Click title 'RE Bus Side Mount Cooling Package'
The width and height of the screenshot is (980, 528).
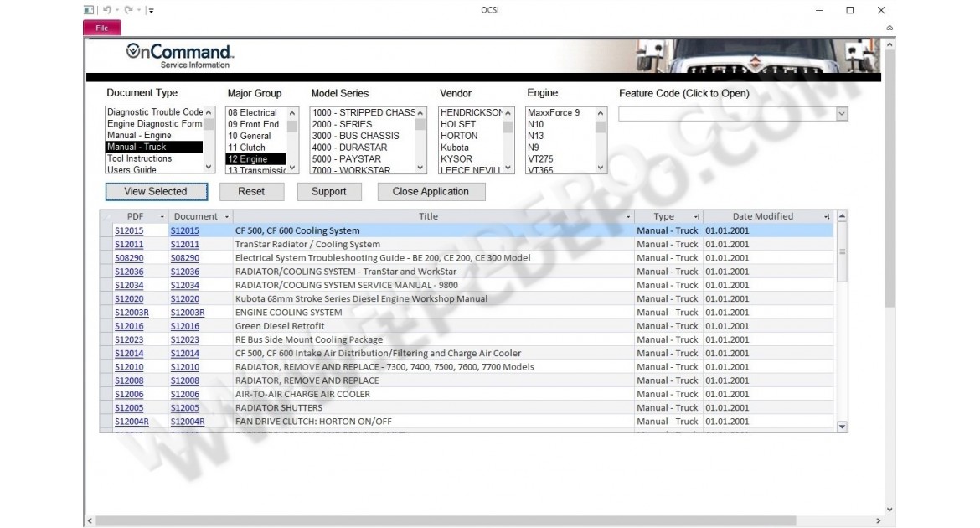pos(309,339)
